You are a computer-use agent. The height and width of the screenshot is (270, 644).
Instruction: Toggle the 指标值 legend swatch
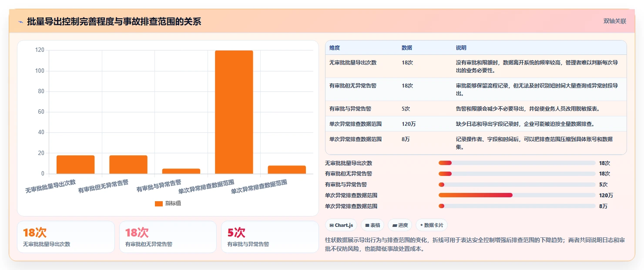coord(159,203)
